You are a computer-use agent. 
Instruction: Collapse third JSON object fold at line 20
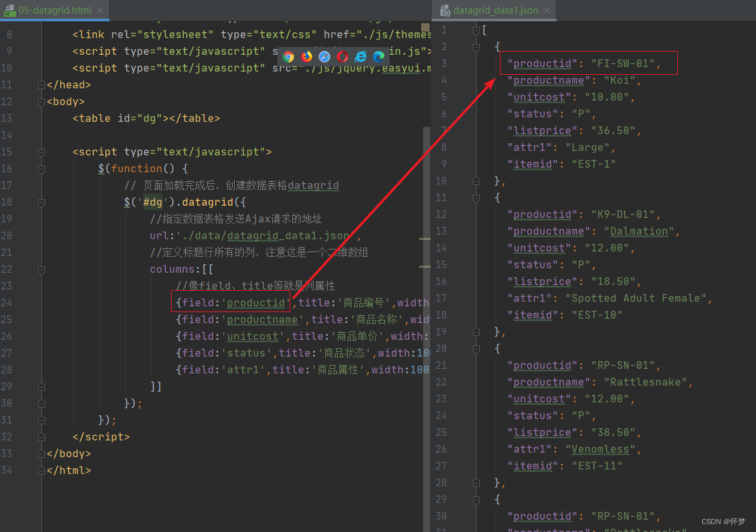[476, 349]
